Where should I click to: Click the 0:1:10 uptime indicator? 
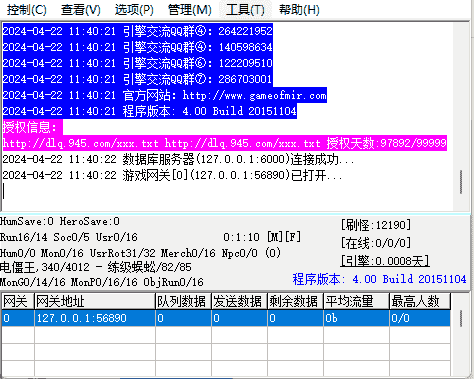point(241,237)
